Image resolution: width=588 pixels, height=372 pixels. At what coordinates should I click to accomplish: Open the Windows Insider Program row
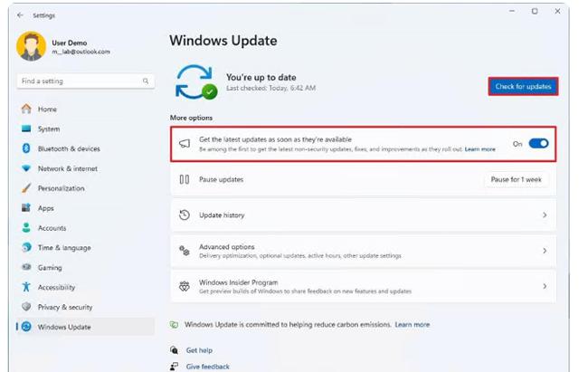[363, 286]
